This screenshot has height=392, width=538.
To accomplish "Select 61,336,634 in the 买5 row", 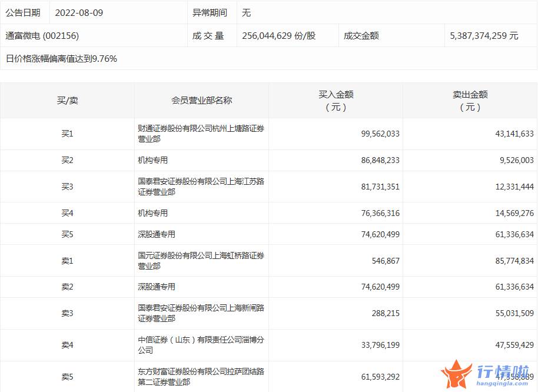I will tap(514, 234).
